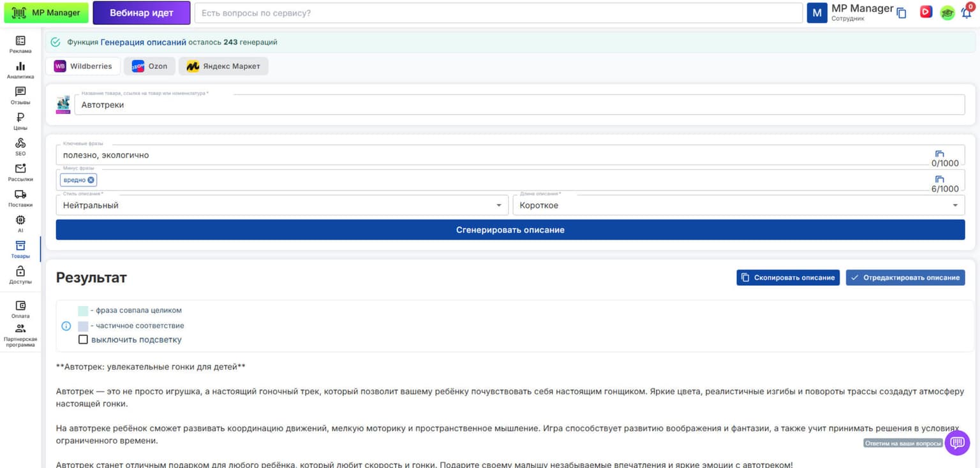Switch to the Ozon tab
980x468 pixels.
point(149,66)
